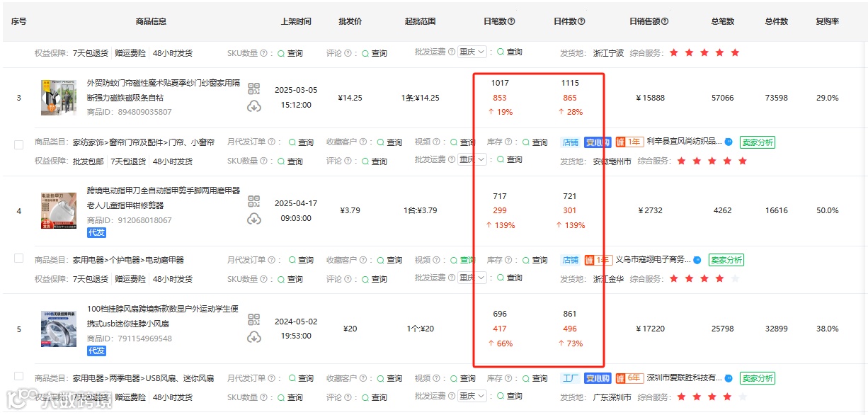This screenshot has height=415, width=868.
Task: Open 重庆 shipping dropdown in 浙江宁波 row
Action: tap(472, 52)
